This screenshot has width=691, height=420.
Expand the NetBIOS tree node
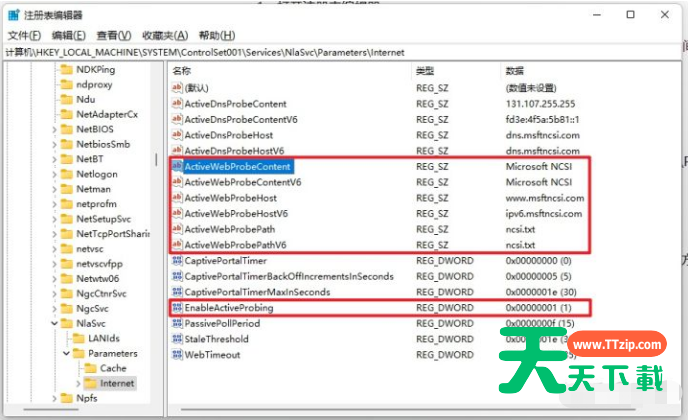[x=55, y=130]
